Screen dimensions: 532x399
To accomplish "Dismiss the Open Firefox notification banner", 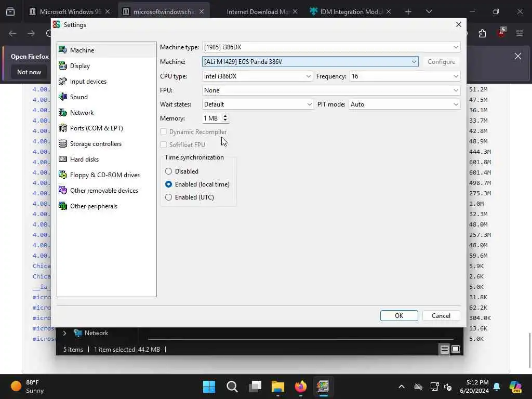I will (x=518, y=56).
